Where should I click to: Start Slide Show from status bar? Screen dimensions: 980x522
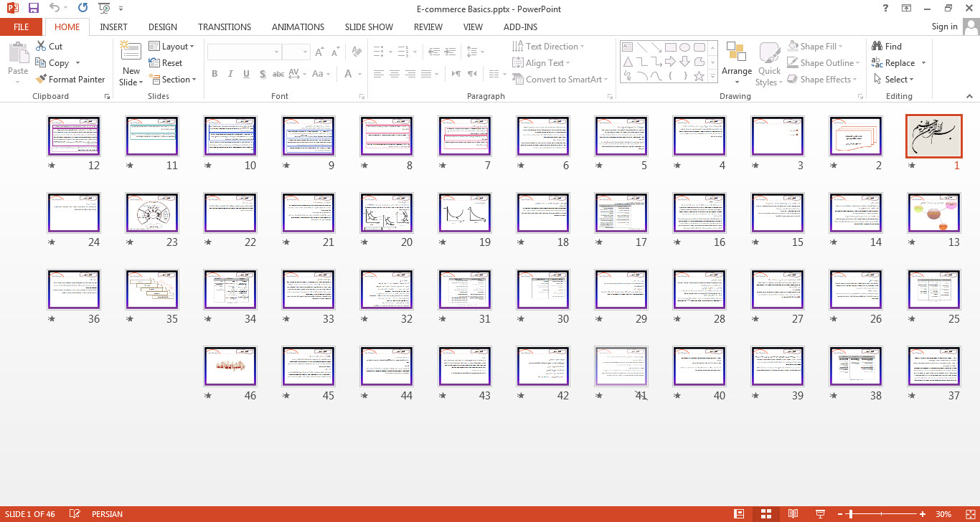point(820,514)
